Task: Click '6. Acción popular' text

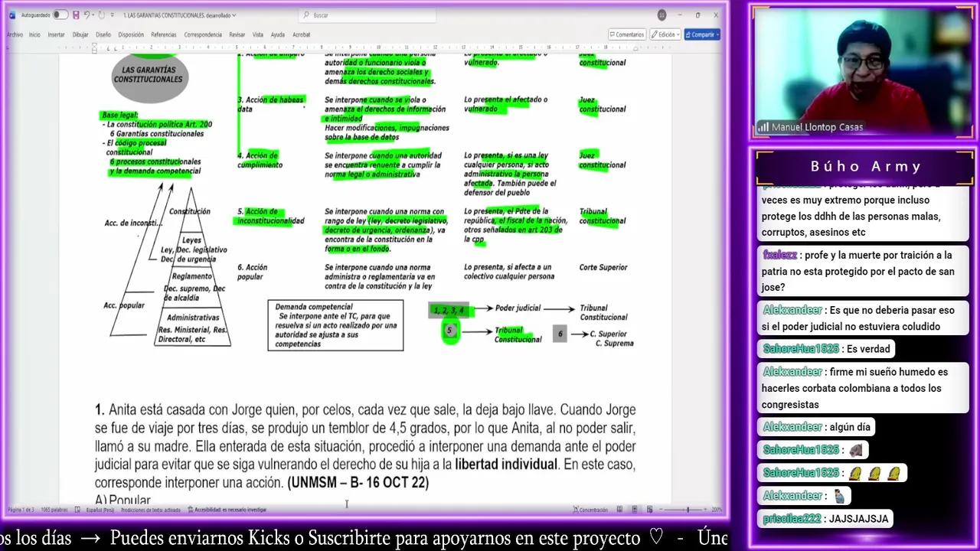Action: pos(253,272)
